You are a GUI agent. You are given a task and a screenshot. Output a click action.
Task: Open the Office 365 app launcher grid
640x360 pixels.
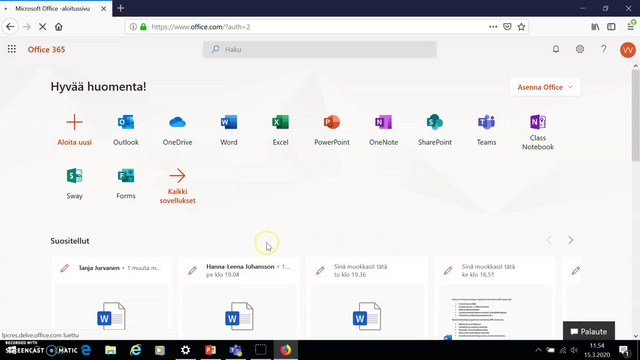[12, 49]
